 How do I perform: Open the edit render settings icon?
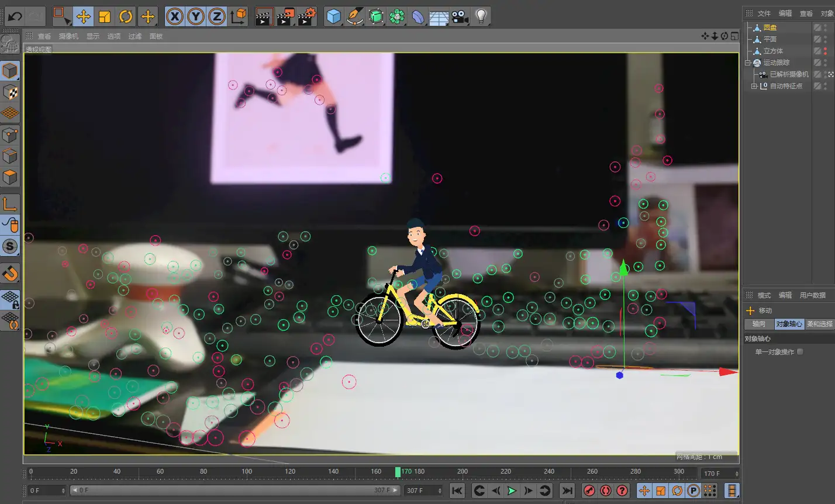click(x=307, y=16)
